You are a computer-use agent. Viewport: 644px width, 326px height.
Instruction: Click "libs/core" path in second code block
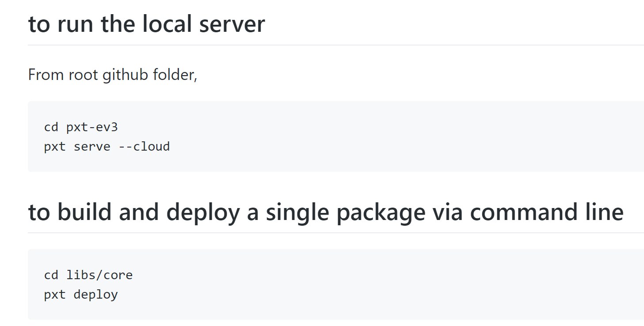[x=99, y=275]
